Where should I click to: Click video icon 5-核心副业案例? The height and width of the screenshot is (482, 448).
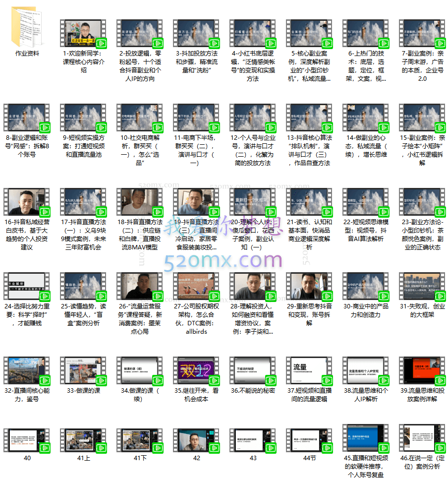(309, 33)
